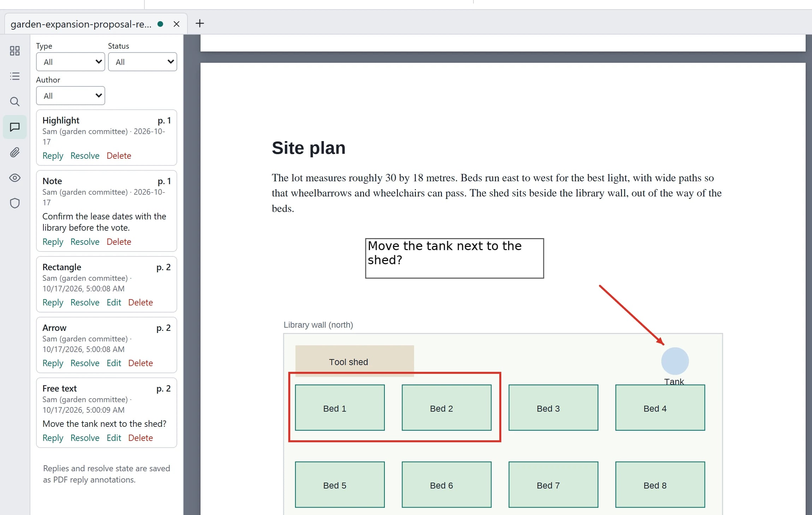Close the garden-expansion-proposal tab

click(177, 24)
